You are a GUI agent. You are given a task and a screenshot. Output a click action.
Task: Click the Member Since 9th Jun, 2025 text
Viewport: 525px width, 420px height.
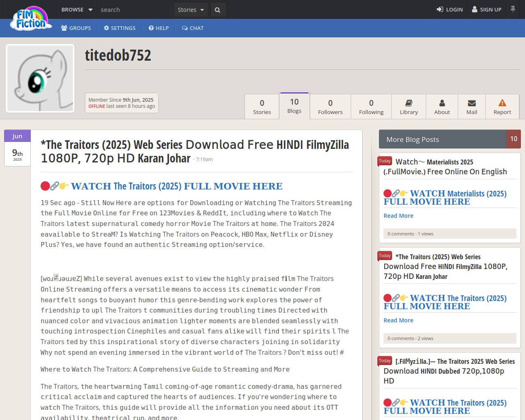point(121,100)
